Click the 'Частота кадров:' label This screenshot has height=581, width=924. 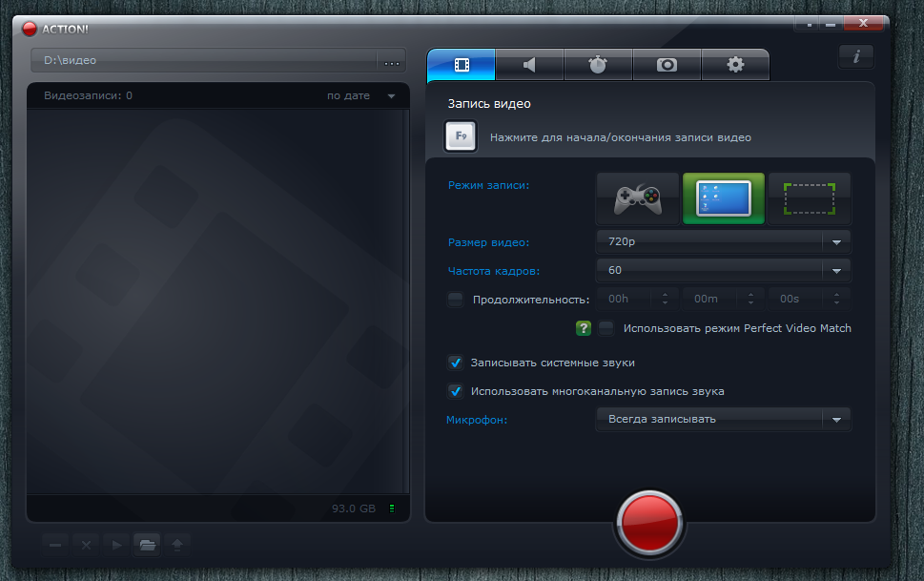[x=494, y=271]
